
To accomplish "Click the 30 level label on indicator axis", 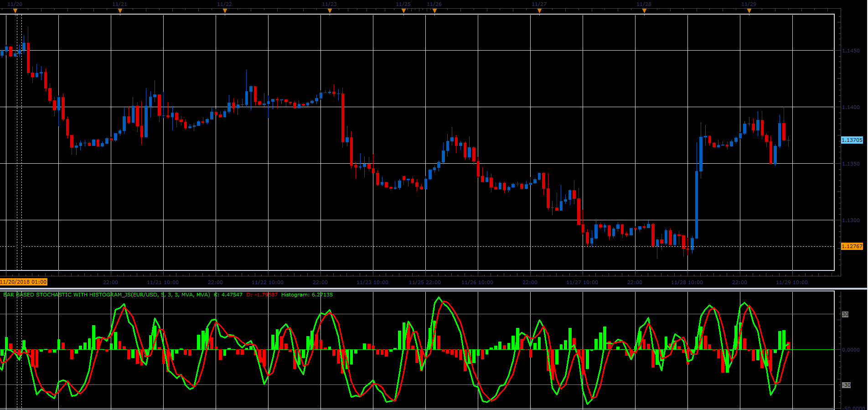I will click(x=845, y=314).
